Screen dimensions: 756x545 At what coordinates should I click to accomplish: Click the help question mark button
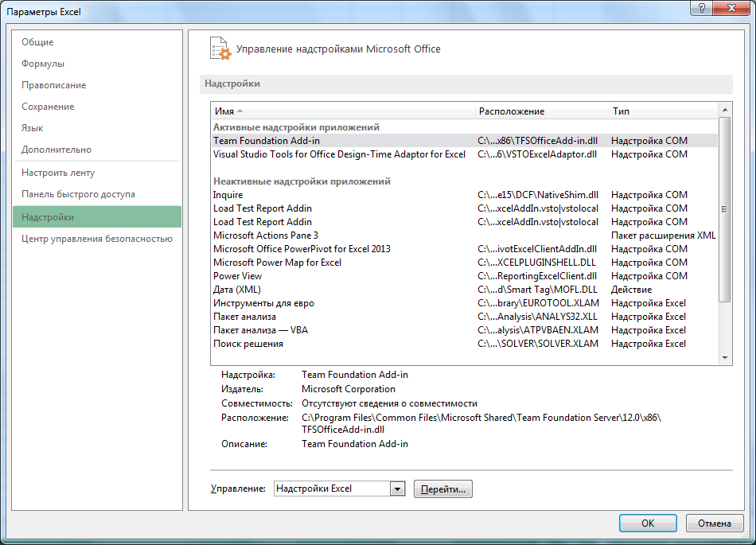pyautogui.click(x=702, y=8)
